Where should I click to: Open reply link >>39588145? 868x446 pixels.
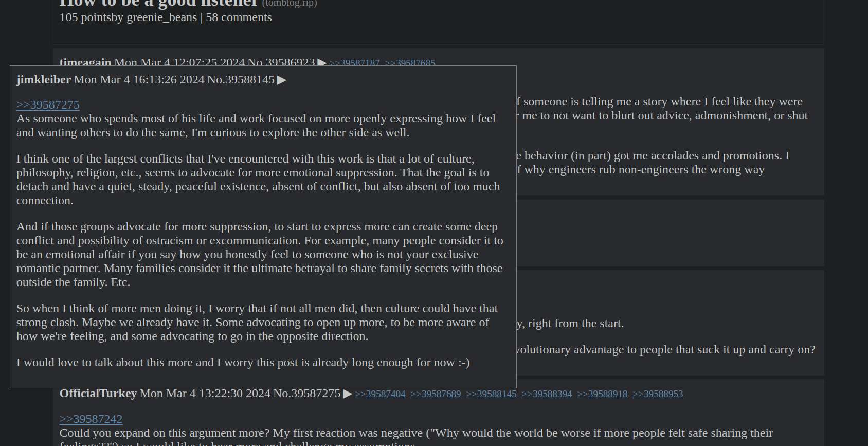[491, 394]
